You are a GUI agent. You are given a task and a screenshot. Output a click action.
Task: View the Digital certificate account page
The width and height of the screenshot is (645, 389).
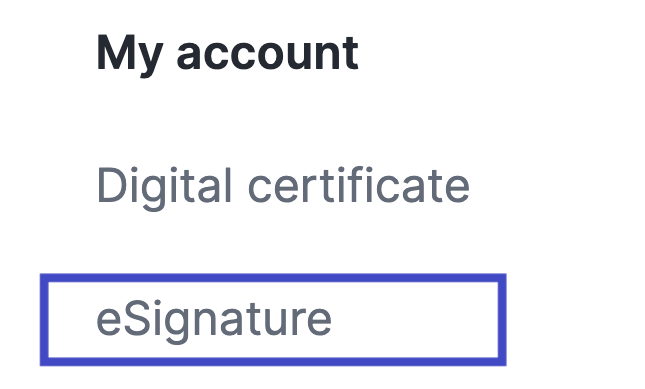click(283, 187)
